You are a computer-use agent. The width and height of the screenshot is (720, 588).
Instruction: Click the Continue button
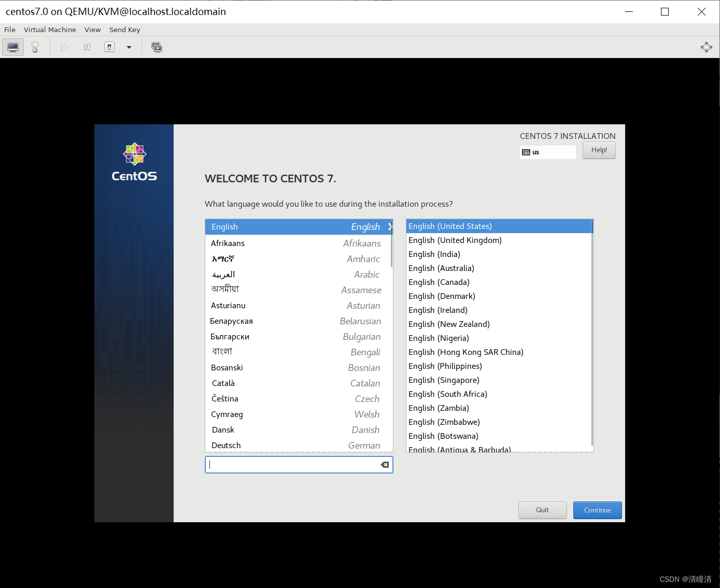[597, 510]
